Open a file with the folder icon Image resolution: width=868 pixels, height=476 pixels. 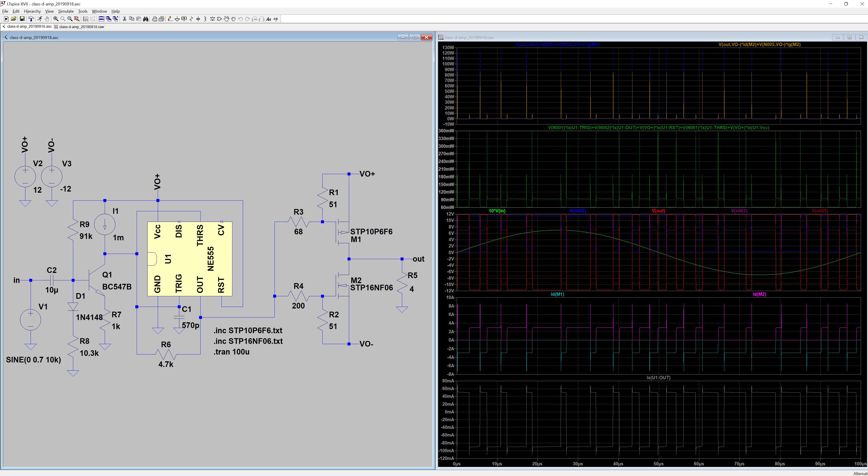point(13,19)
